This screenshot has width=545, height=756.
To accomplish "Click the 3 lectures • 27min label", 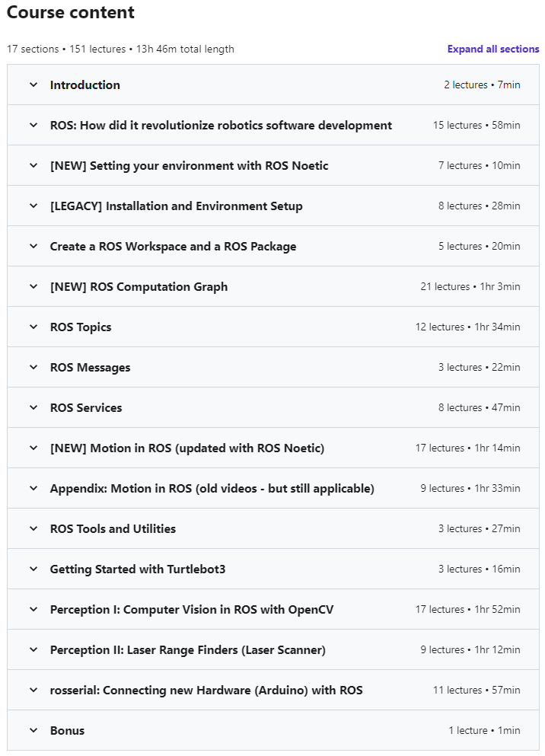I will click(x=479, y=528).
